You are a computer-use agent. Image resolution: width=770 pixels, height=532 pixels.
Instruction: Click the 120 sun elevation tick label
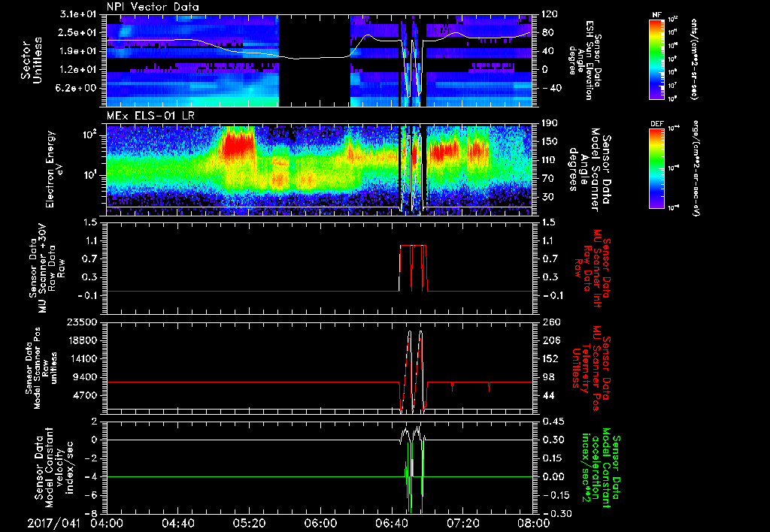[x=550, y=14]
